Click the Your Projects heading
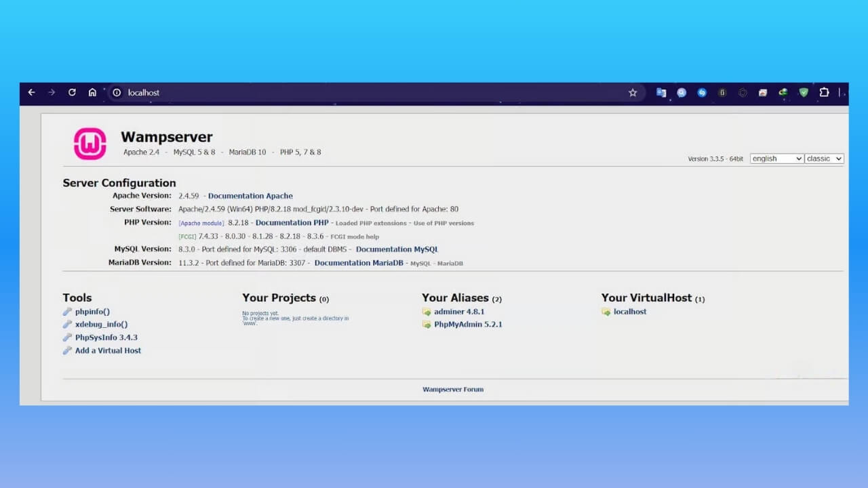Viewport: 868px width, 488px height. click(x=279, y=298)
